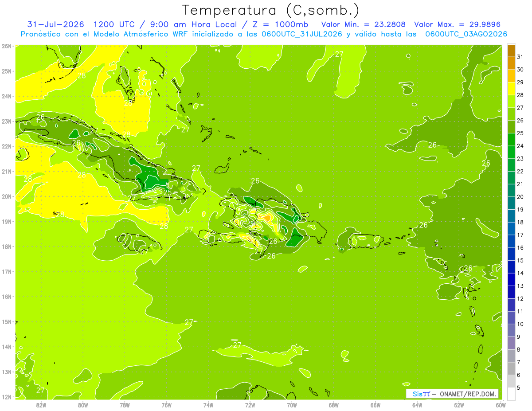This screenshot has height=411, width=532.
Task: Click the SisTT - ONAMET/REP.DOM. watermark label
Action: tap(452, 394)
